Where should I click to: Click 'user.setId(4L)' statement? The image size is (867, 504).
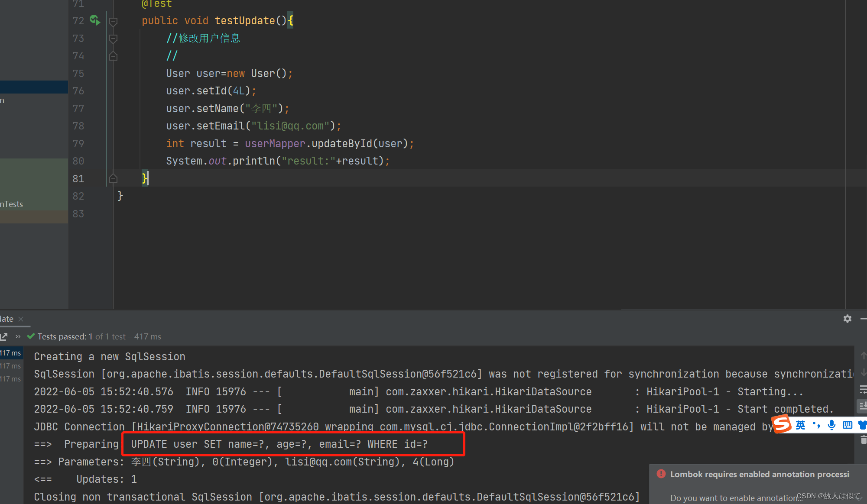[x=211, y=91]
